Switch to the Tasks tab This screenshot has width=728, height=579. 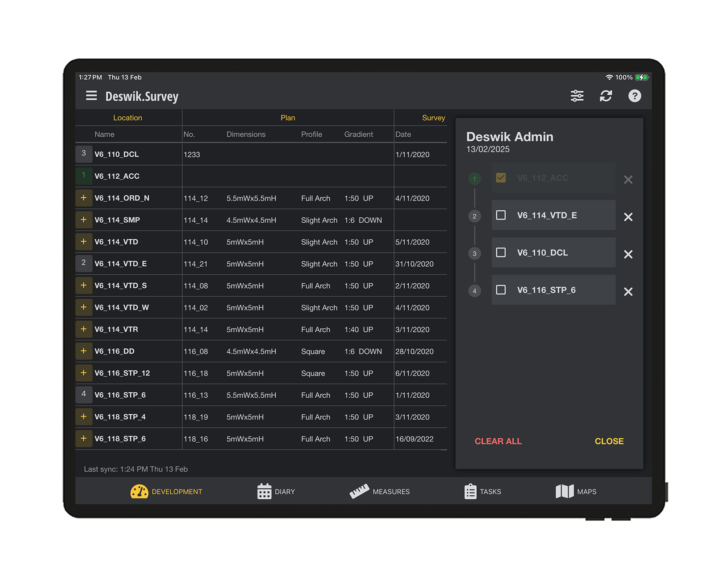pos(483,491)
